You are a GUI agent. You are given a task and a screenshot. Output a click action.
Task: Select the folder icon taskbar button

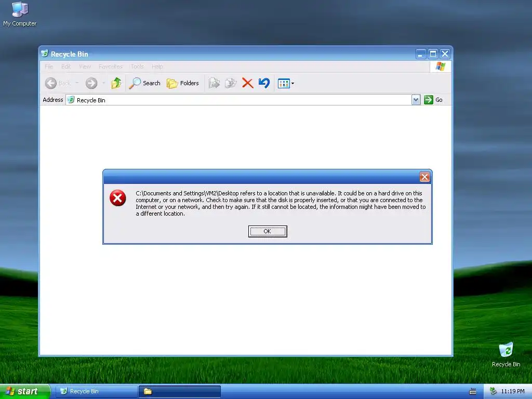coord(180,391)
